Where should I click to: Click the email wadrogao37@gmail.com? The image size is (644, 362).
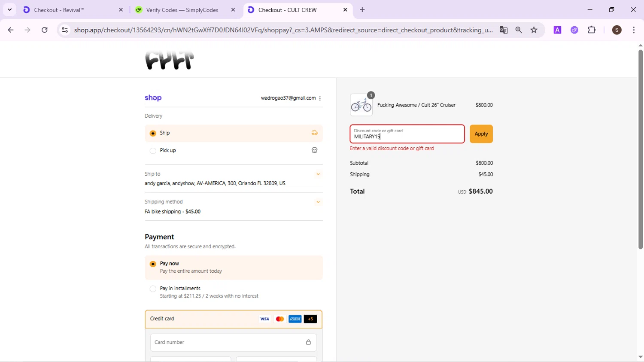pos(289,98)
